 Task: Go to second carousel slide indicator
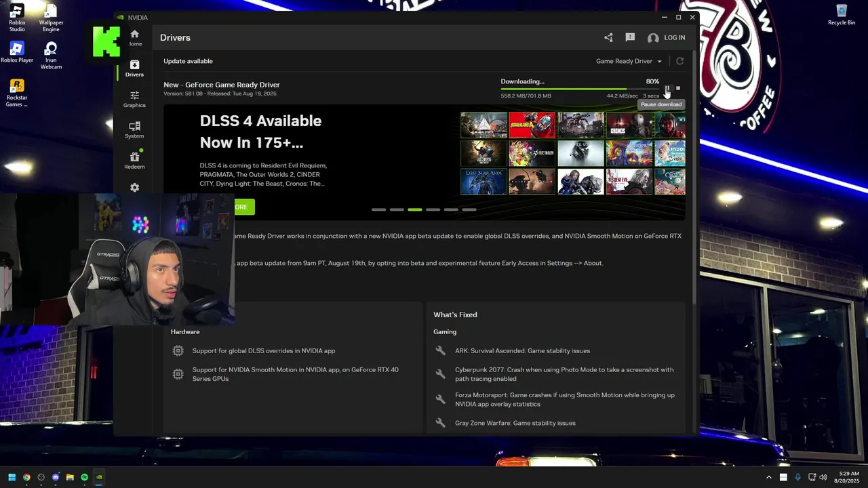coord(397,209)
